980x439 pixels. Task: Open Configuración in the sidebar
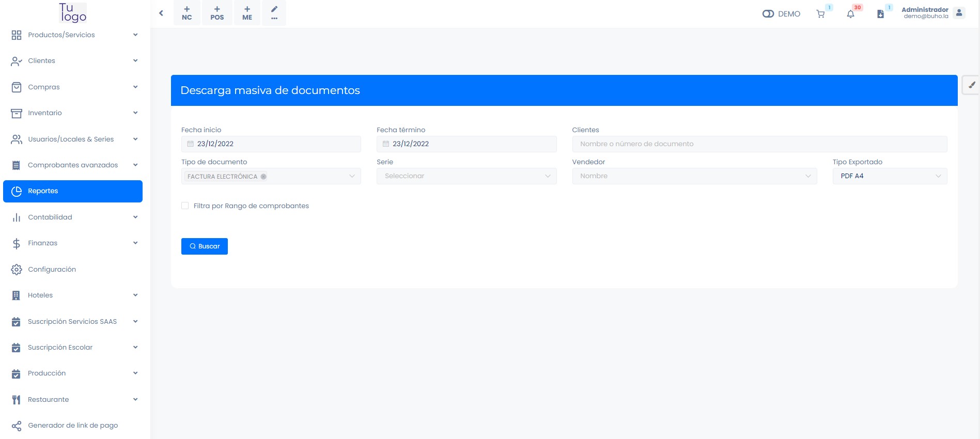point(52,269)
